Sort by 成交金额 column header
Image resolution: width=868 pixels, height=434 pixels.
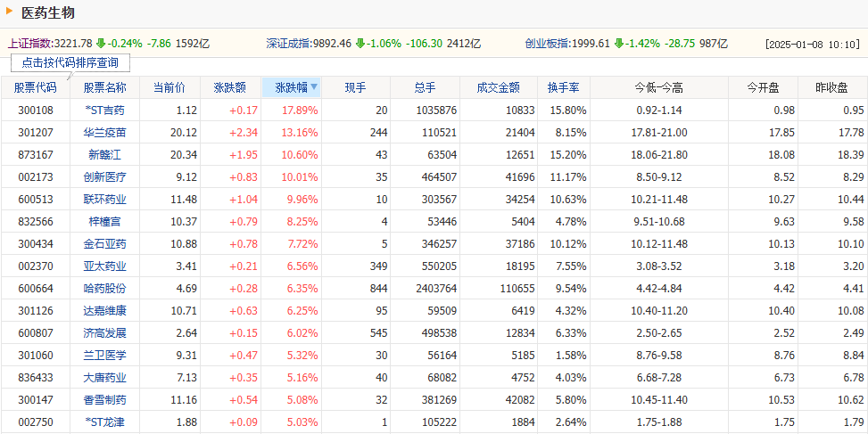point(498,87)
